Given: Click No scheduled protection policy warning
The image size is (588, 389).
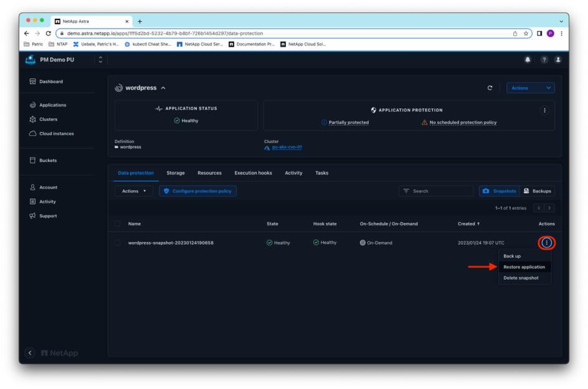Looking at the screenshot, I should click(x=463, y=123).
